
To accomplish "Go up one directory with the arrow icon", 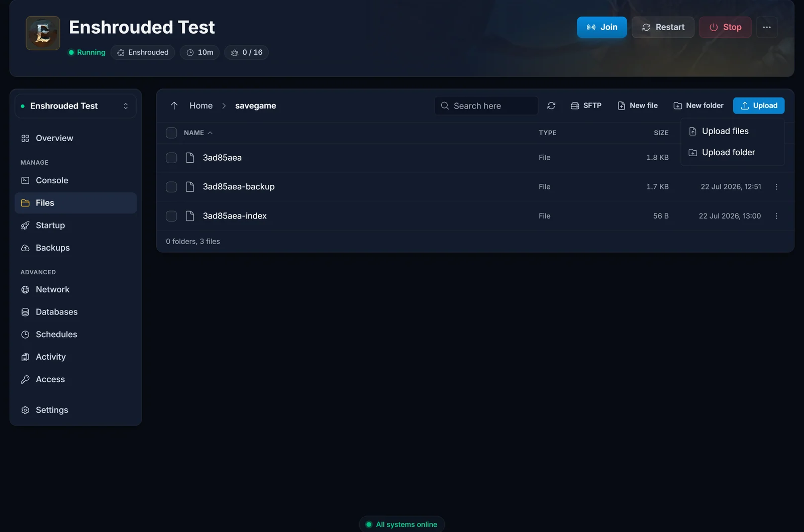I will [174, 105].
